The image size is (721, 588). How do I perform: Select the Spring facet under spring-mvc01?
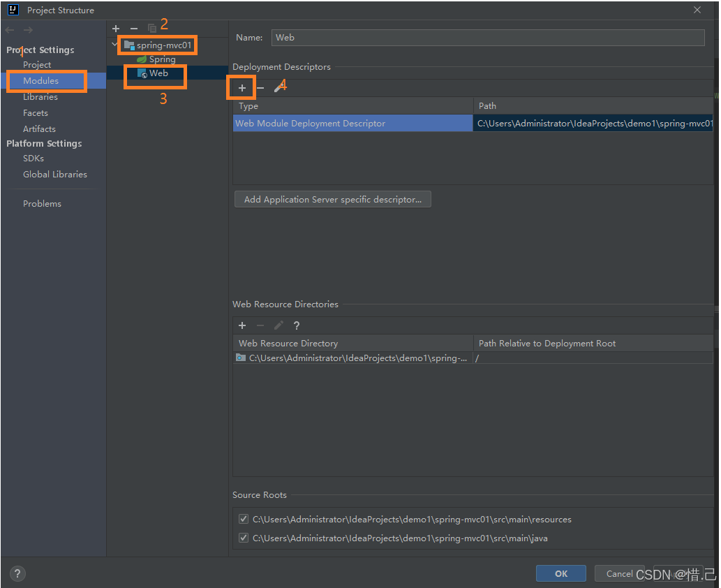pyautogui.click(x=156, y=59)
